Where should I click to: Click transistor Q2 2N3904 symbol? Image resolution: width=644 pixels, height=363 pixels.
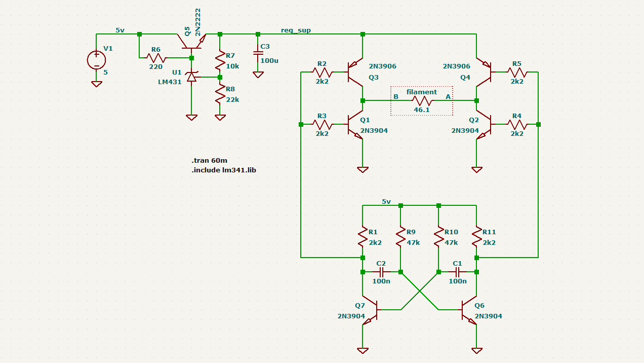[x=483, y=124]
